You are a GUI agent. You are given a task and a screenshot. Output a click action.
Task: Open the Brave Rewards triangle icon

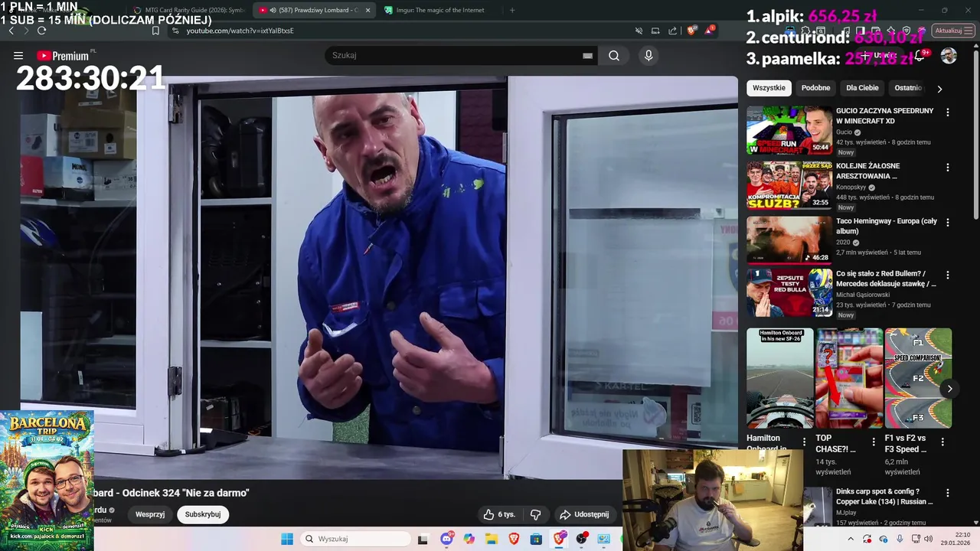pyautogui.click(x=709, y=31)
